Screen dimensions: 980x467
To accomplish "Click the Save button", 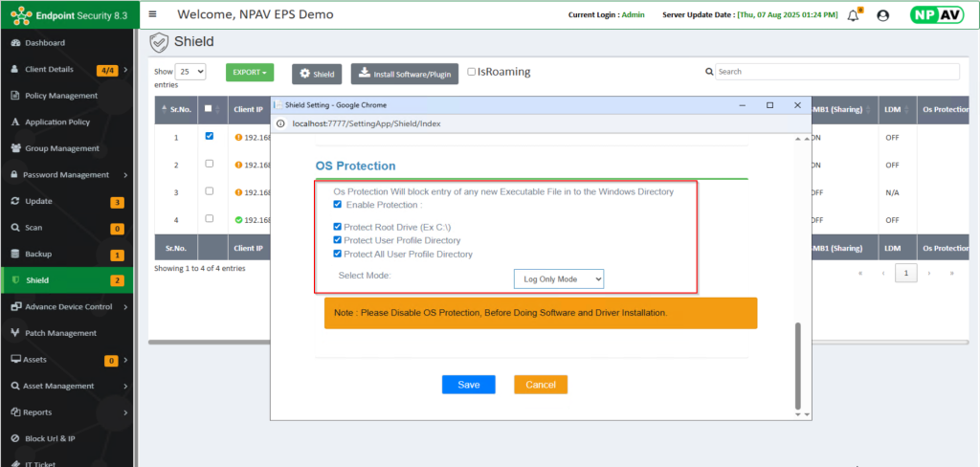I will coord(468,384).
